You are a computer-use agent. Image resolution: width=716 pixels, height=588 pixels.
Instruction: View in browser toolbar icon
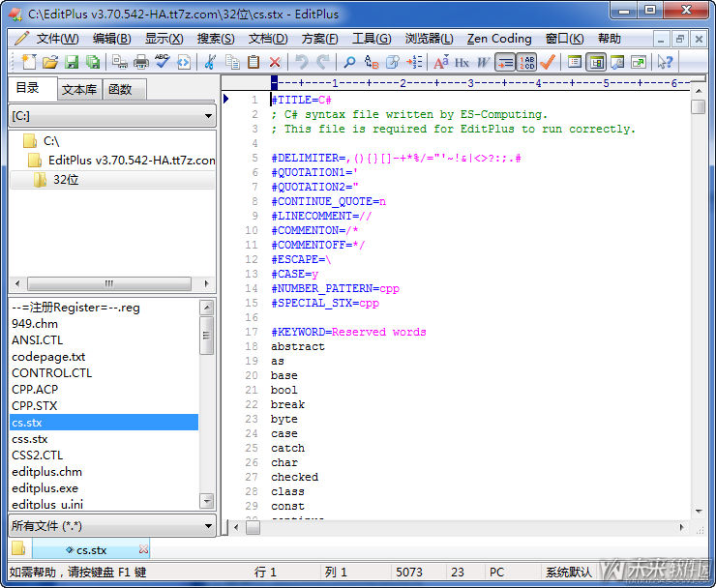point(184,62)
